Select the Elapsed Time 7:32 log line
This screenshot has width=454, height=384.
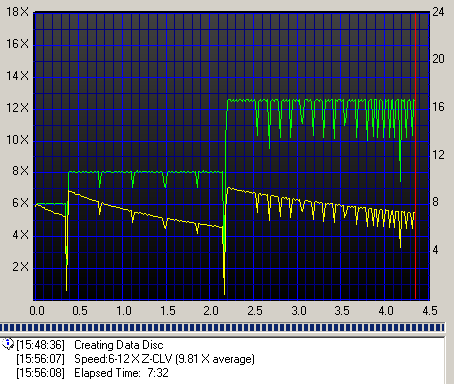(92, 373)
